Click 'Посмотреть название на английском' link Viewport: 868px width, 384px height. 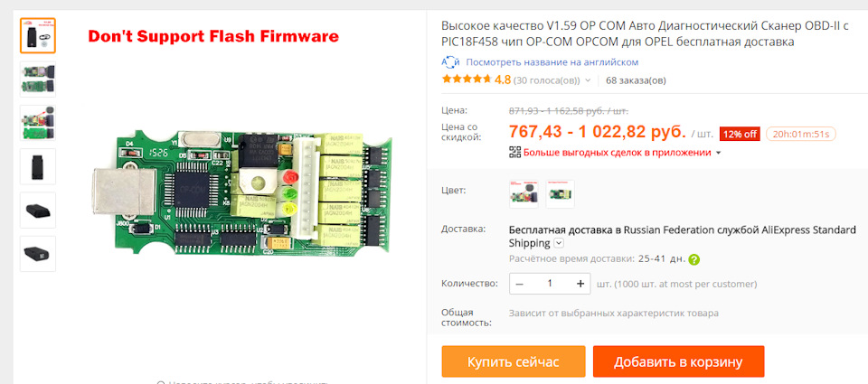click(552, 62)
